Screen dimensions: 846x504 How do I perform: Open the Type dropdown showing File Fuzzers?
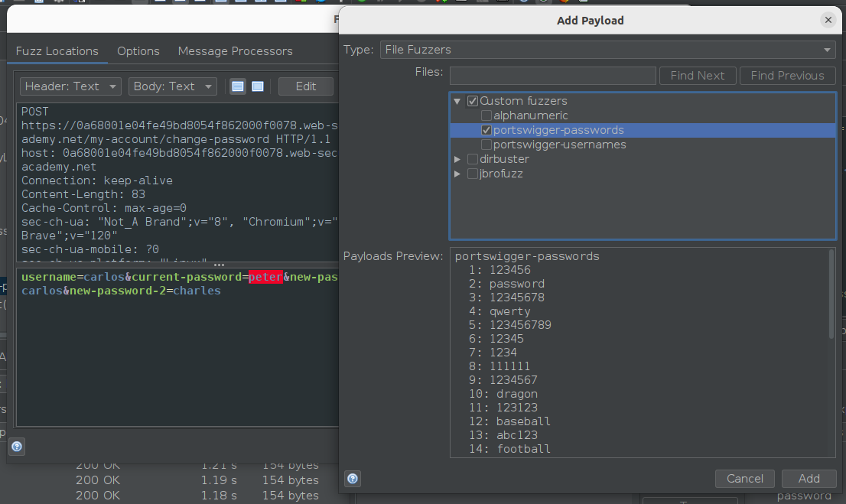click(x=607, y=50)
